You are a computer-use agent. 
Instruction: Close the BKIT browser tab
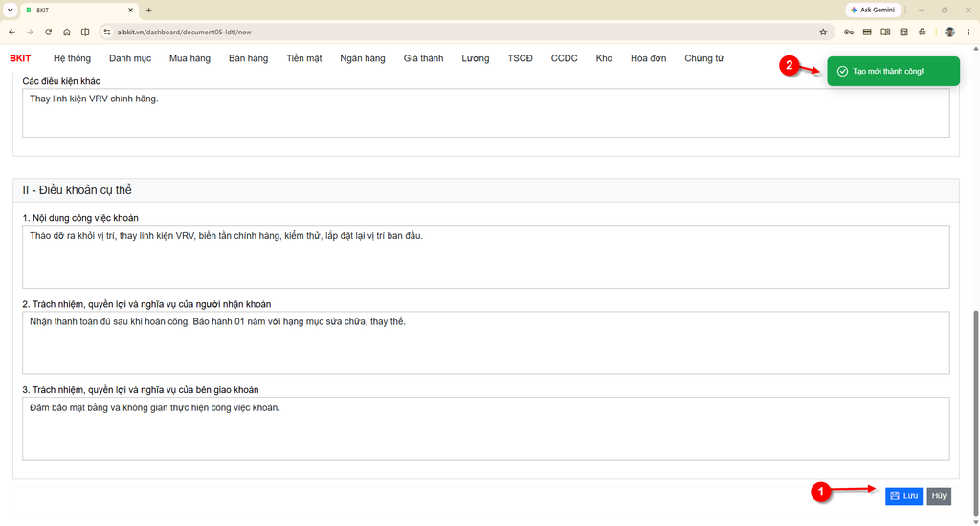130,10
